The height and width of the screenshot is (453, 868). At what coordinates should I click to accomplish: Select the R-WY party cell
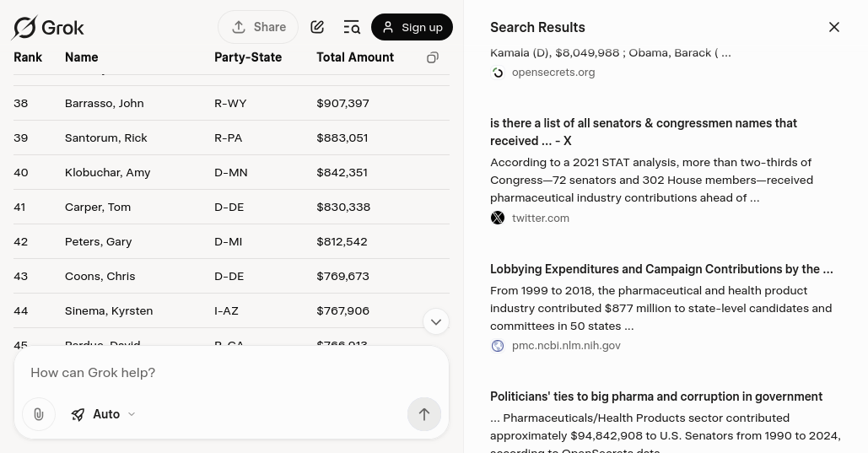(230, 104)
